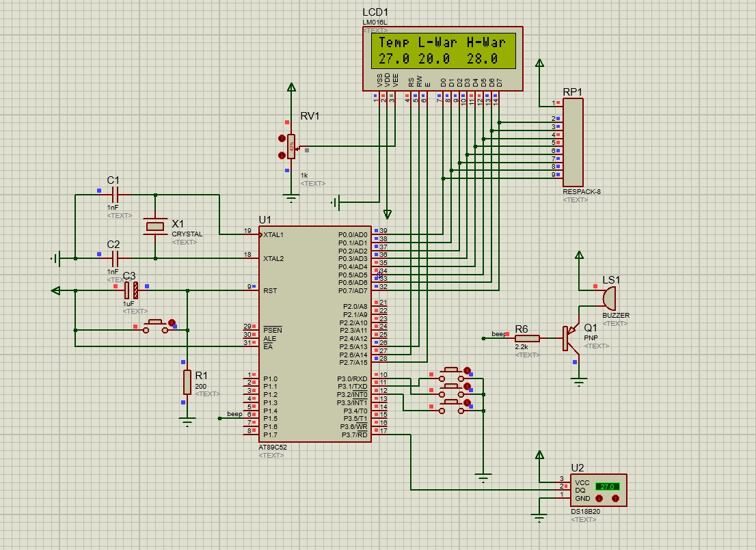This screenshot has width=756, height=550.
Task: Select the ground symbol below the three buttons
Action: [x=483, y=478]
